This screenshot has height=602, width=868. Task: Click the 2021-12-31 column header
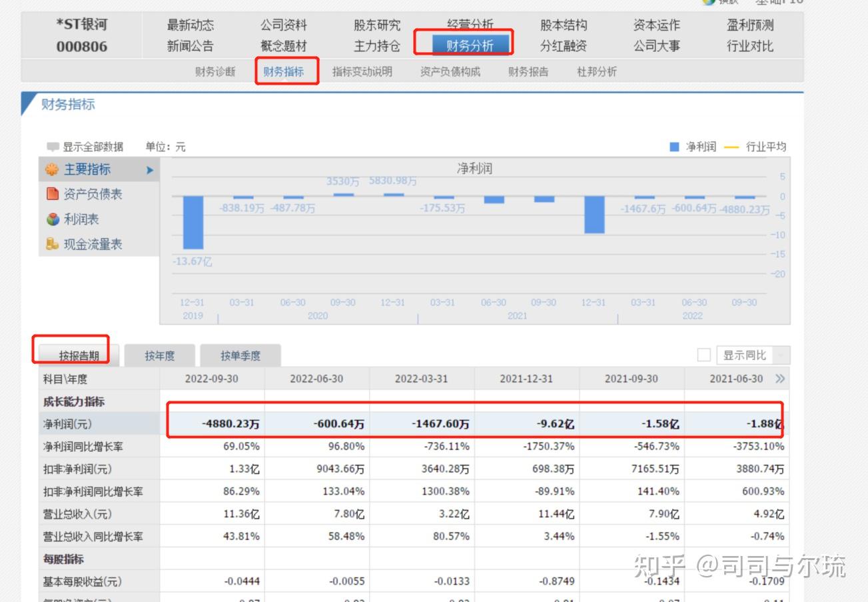[x=526, y=379]
